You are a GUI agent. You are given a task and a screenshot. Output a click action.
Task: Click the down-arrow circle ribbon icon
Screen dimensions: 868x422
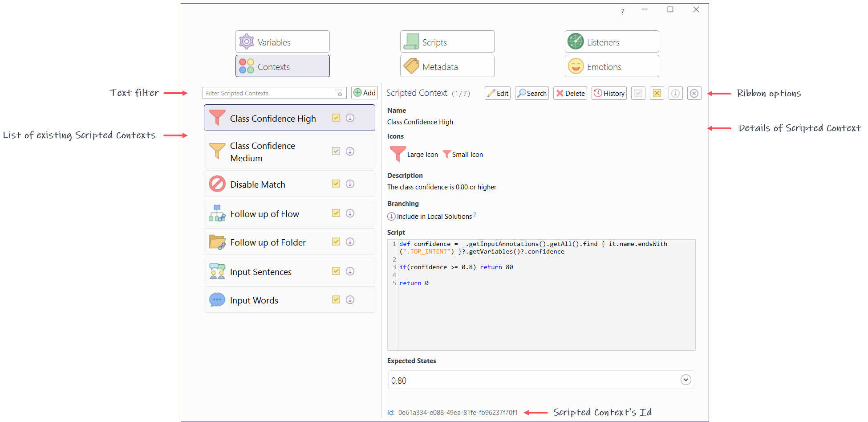675,93
